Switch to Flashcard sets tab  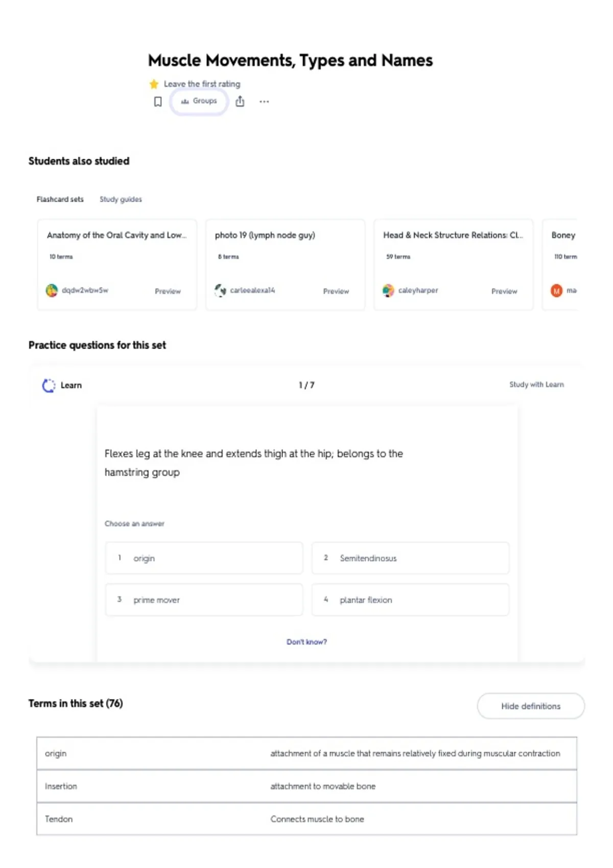[60, 199]
